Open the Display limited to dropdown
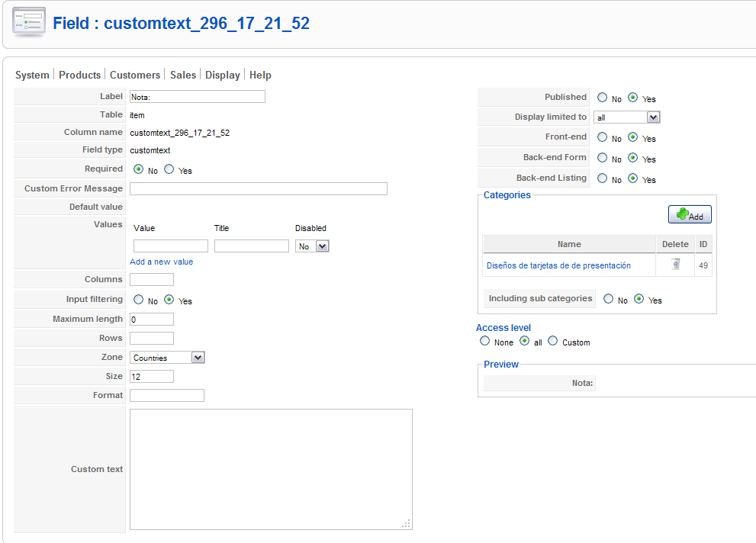 pos(627,117)
